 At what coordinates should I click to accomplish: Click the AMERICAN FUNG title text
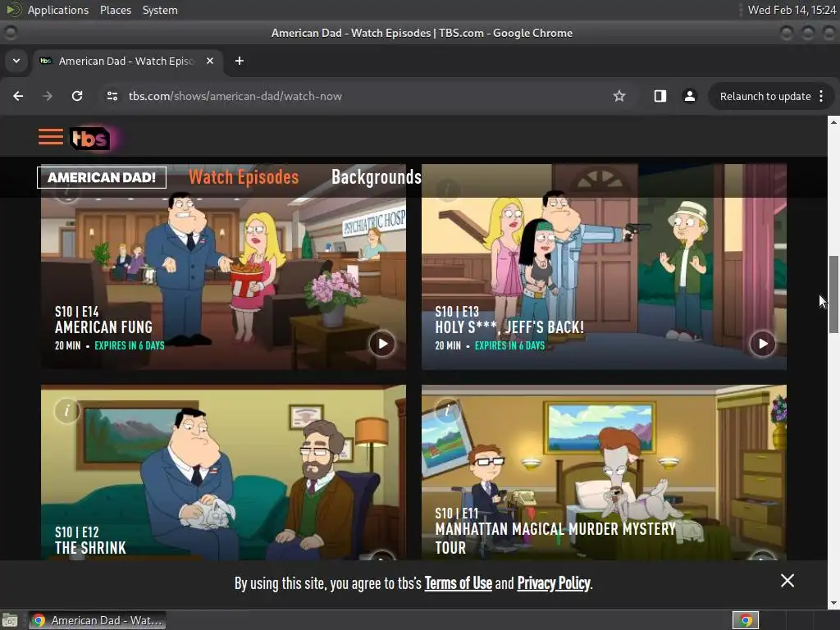103,327
